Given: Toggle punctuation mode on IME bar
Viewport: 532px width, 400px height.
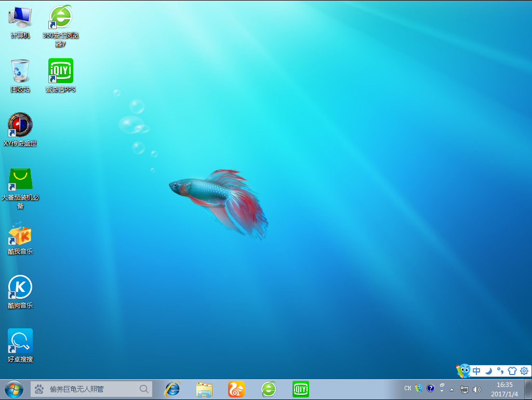Looking at the screenshot, I should 500,371.
